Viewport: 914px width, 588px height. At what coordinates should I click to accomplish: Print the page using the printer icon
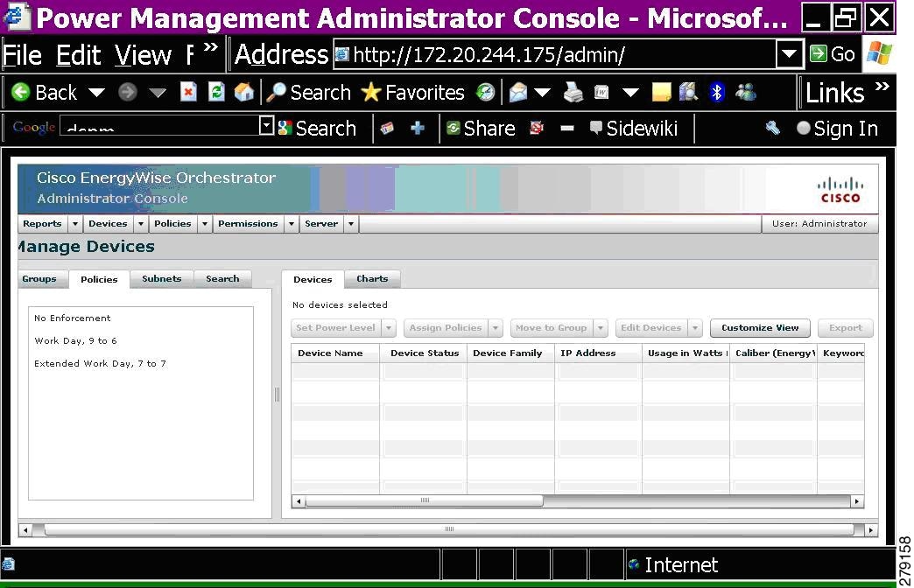point(573,92)
